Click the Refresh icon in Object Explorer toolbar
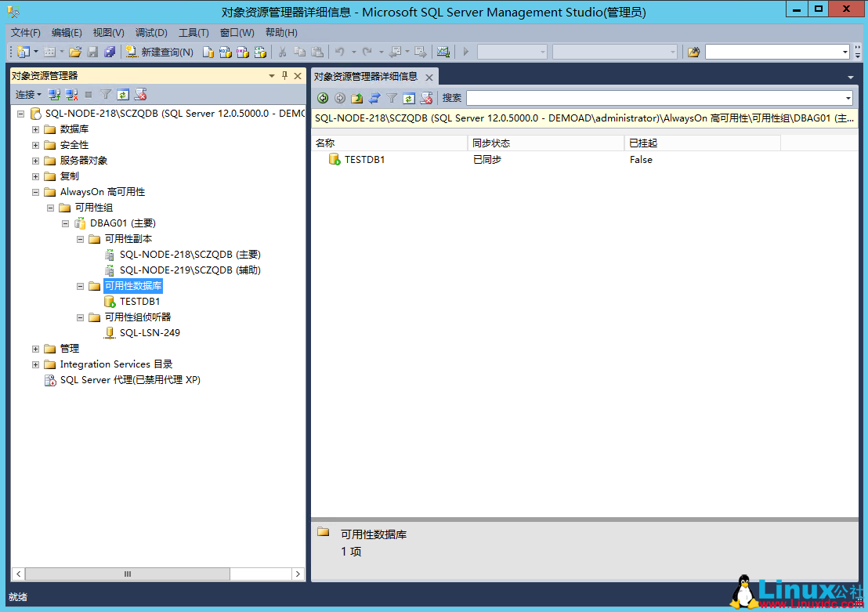This screenshot has height=612, width=868. tap(122, 94)
